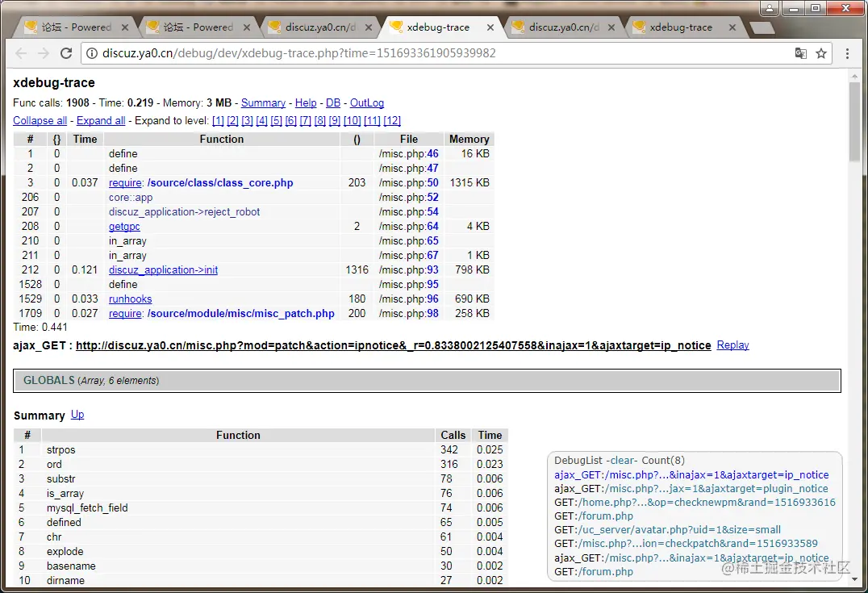Expand trace to level [2]

click(x=232, y=121)
